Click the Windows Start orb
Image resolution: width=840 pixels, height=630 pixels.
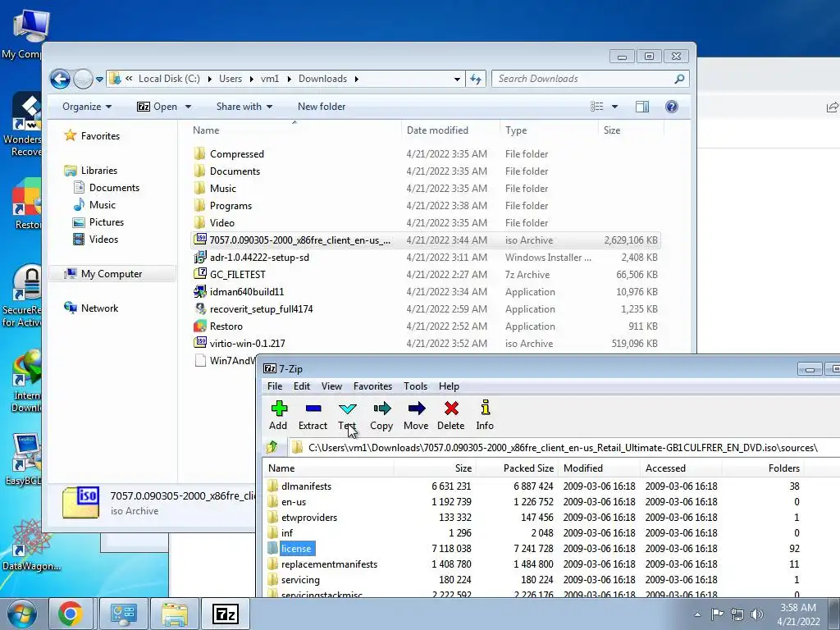pos(22,614)
